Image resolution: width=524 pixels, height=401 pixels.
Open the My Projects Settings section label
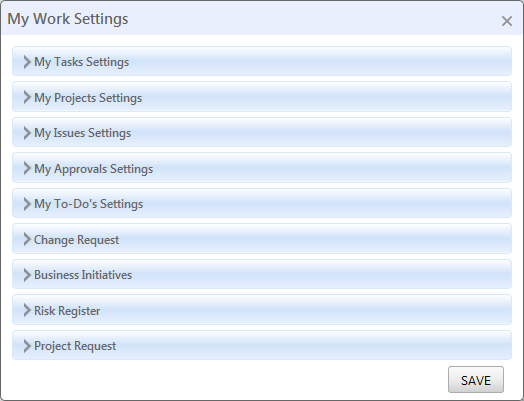pyautogui.click(x=88, y=98)
